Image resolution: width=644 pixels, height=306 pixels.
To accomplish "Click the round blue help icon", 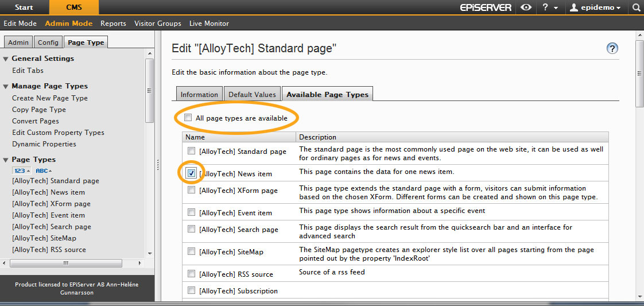I will [612, 49].
